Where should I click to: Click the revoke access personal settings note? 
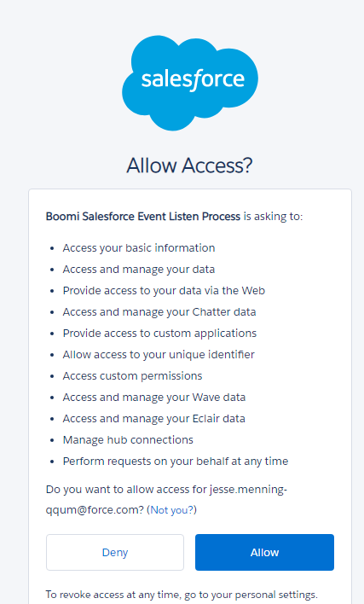182,595
